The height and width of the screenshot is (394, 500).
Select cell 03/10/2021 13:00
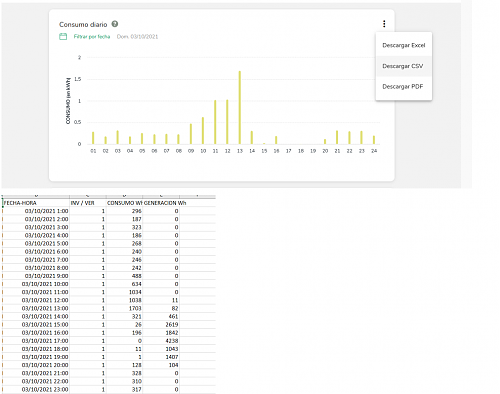point(36,308)
